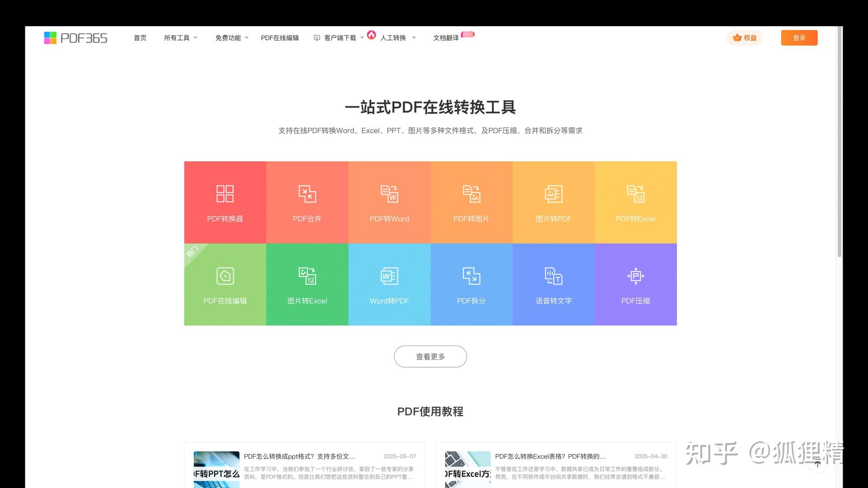Screen dimensions: 868x488
Task: Open the 文档翻译 menu item
Action: 445,38
